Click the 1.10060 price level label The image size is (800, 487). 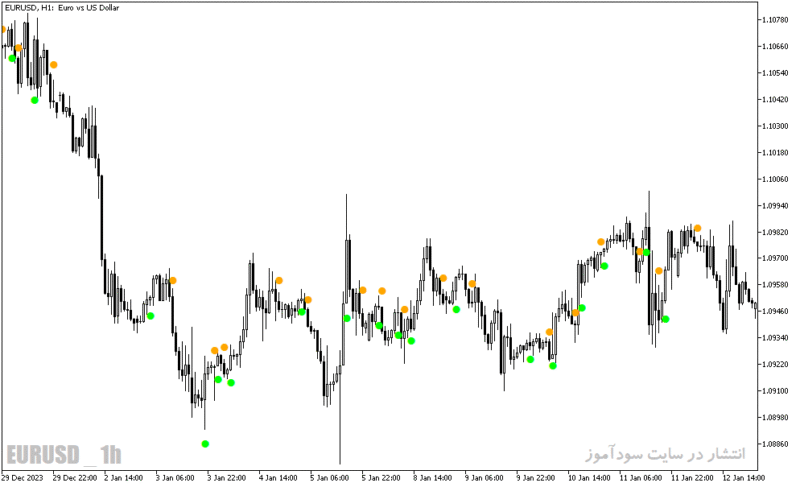coord(774,179)
